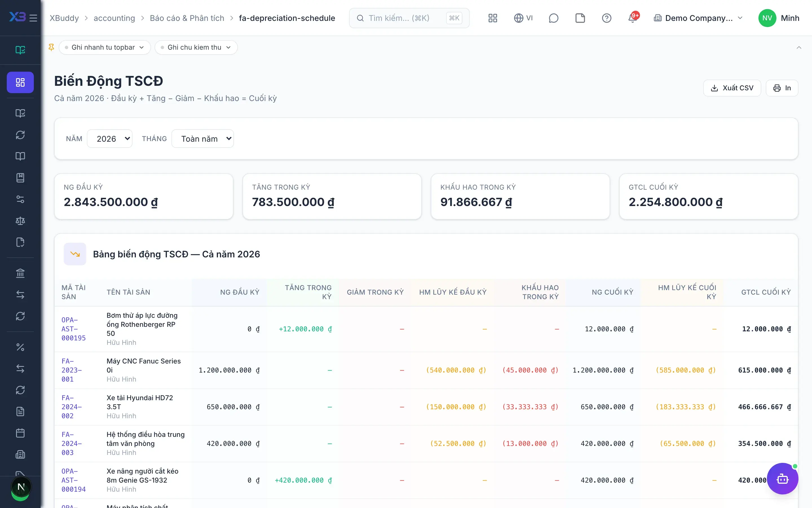The image size is (812, 508).
Task: Open the NĂM year selector showing 2026
Action: [110, 138]
